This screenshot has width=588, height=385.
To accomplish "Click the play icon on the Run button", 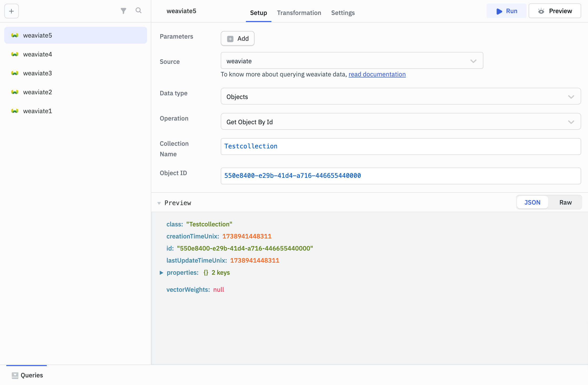I will (x=499, y=11).
